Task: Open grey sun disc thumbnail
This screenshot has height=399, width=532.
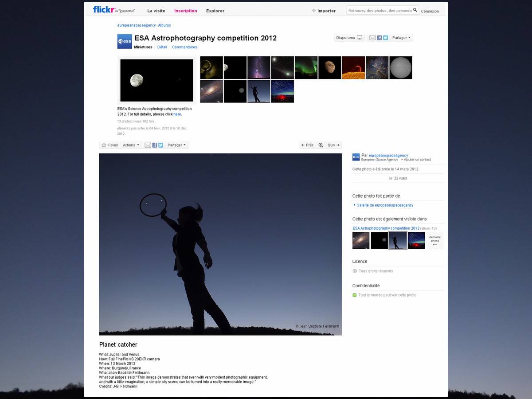Action: pyautogui.click(x=401, y=67)
